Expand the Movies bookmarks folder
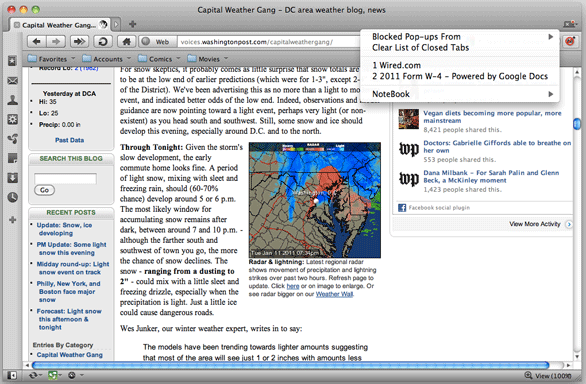This screenshot has width=586, height=384. click(208, 59)
